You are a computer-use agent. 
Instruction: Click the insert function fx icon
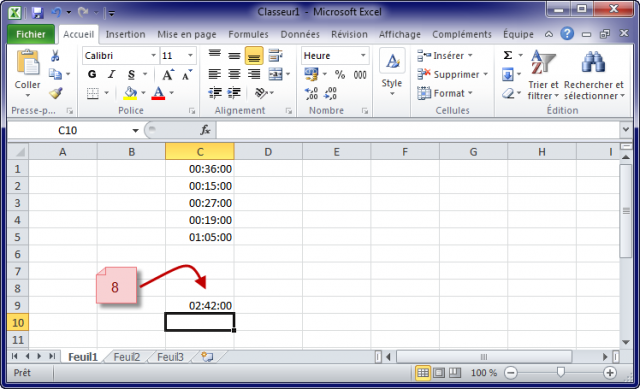[x=205, y=130]
